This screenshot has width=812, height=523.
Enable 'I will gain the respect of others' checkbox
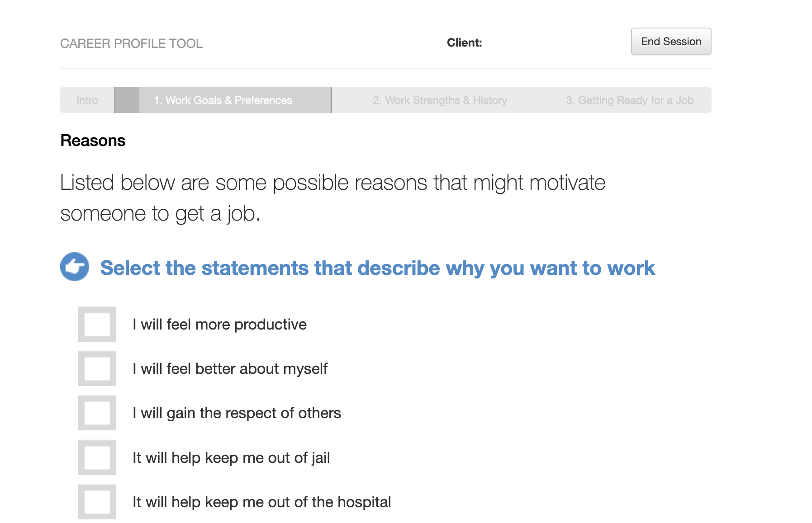[x=97, y=413]
